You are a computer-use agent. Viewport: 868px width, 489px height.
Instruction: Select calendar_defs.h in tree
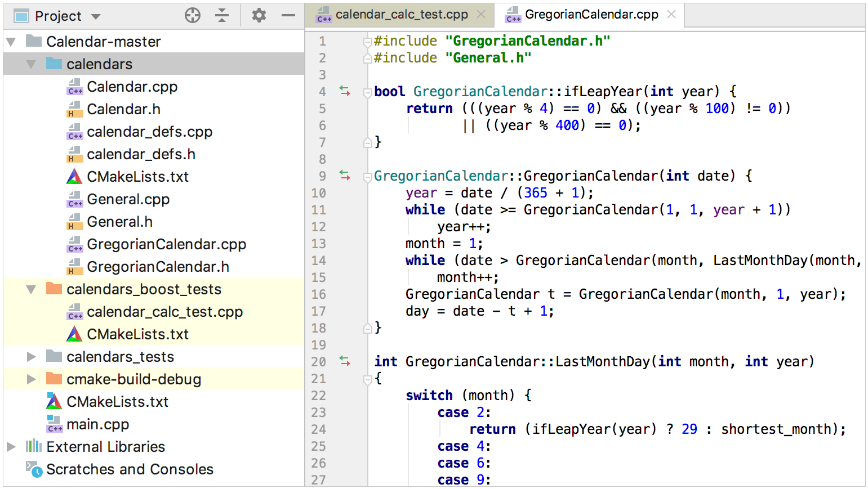point(141,154)
